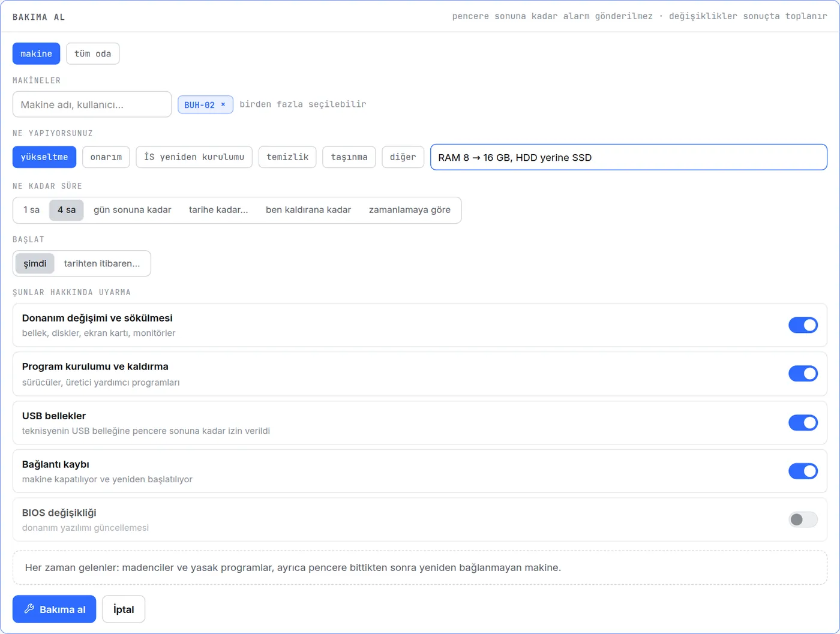
Task: Set duration to gün sonuna kadar
Action: [x=133, y=210]
